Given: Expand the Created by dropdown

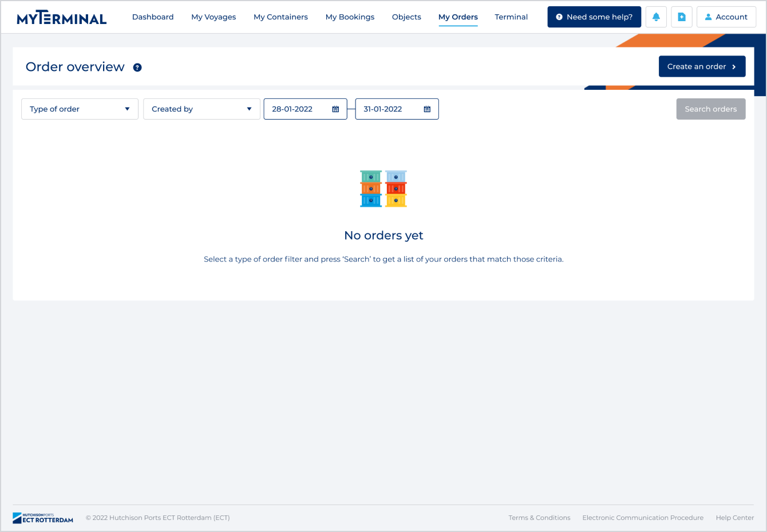Looking at the screenshot, I should pyautogui.click(x=201, y=109).
